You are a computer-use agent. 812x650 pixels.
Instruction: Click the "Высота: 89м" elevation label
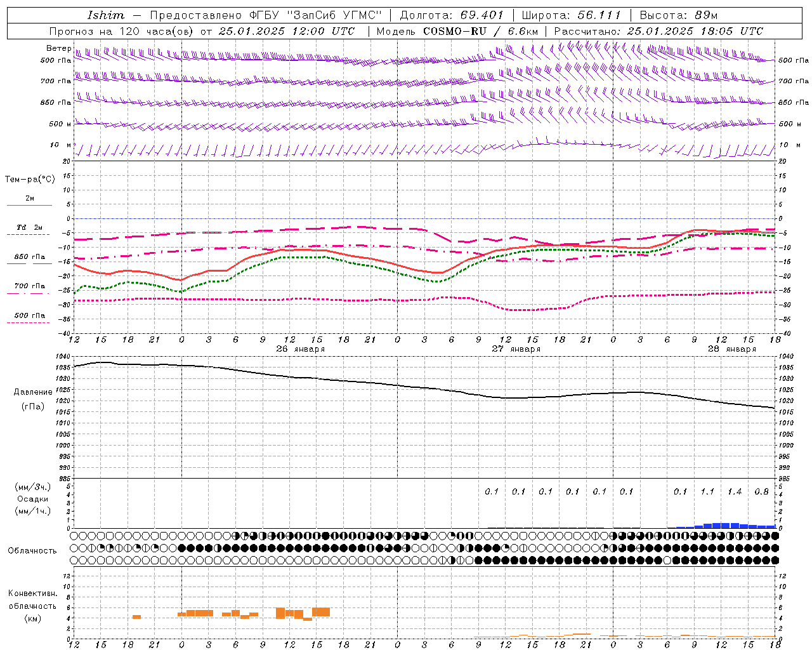[x=679, y=15]
